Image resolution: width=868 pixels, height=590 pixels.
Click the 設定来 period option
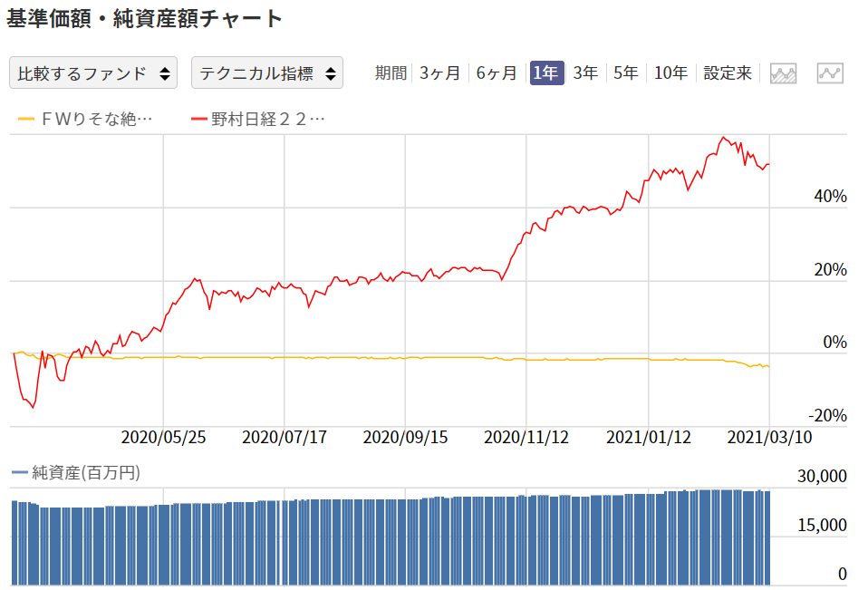(725, 73)
